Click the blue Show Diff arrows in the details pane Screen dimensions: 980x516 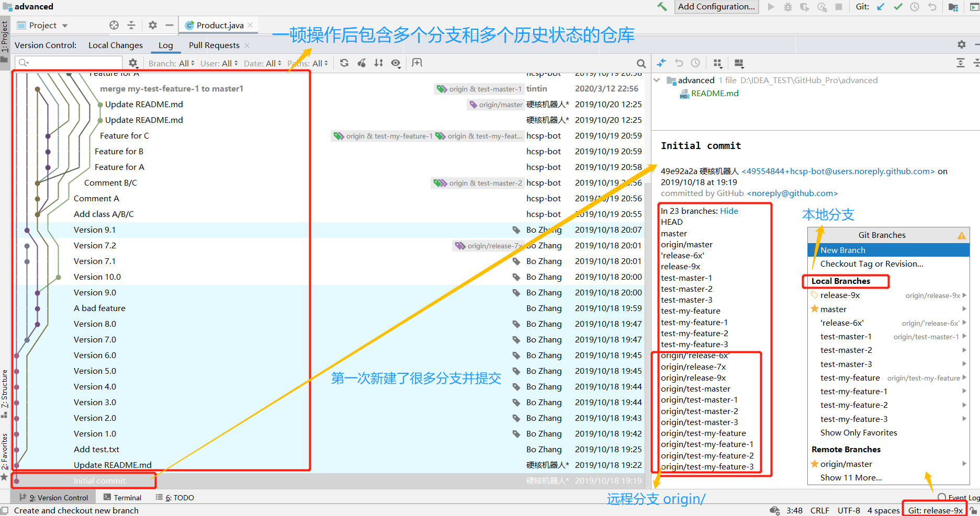(661, 63)
